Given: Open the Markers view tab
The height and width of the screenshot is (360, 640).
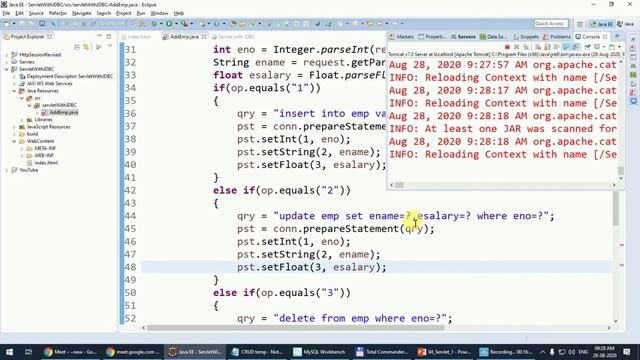Looking at the screenshot, I should (402, 37).
